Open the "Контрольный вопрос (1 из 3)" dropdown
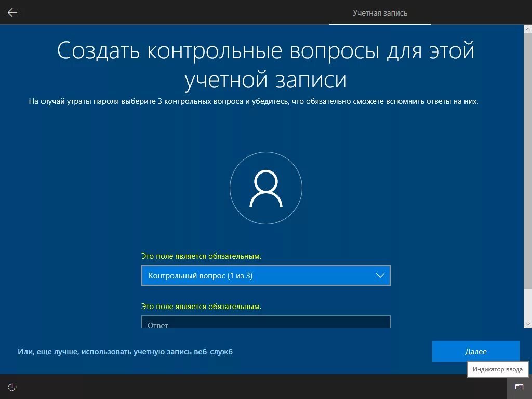532x399 pixels. [x=266, y=275]
